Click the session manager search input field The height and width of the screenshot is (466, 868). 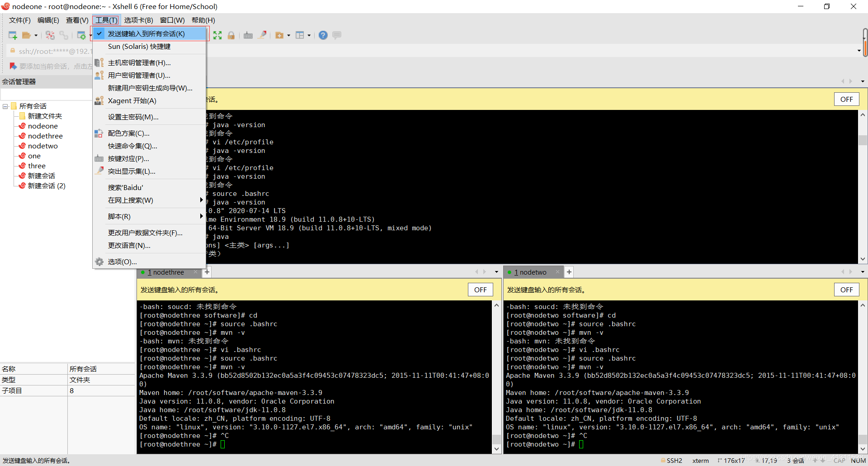coord(46,94)
